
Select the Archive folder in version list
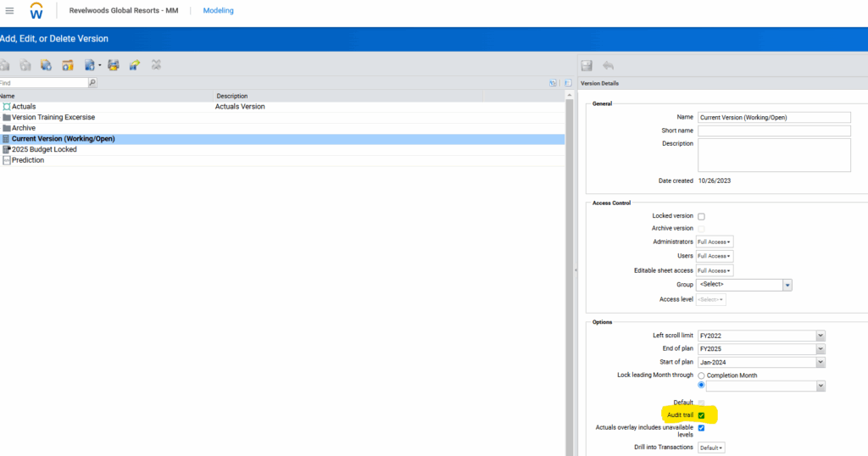coord(24,128)
